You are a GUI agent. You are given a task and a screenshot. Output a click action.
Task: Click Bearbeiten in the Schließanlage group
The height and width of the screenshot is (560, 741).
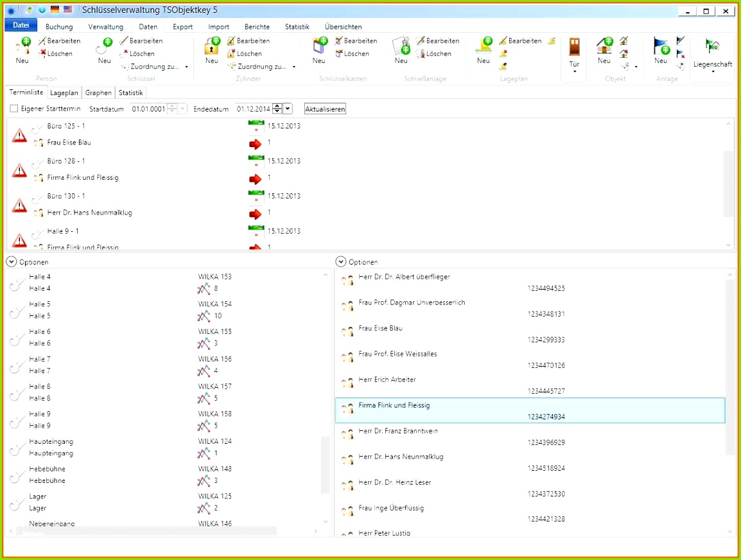(x=438, y=40)
